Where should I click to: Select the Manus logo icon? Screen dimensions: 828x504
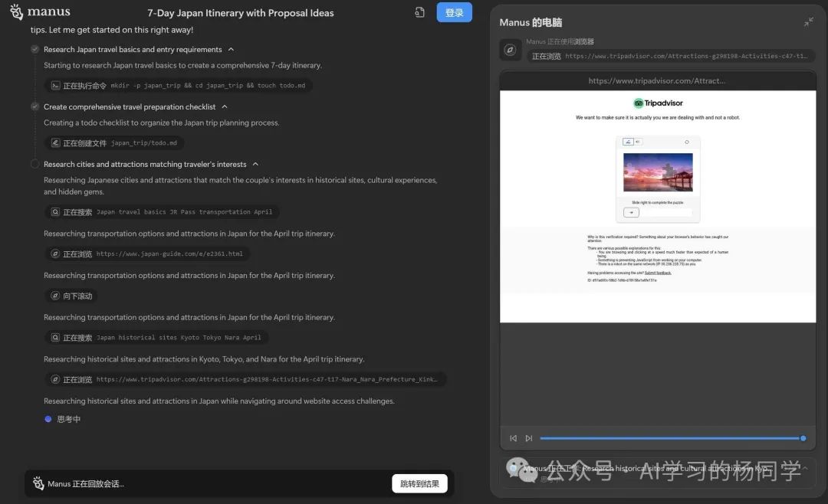[x=17, y=12]
